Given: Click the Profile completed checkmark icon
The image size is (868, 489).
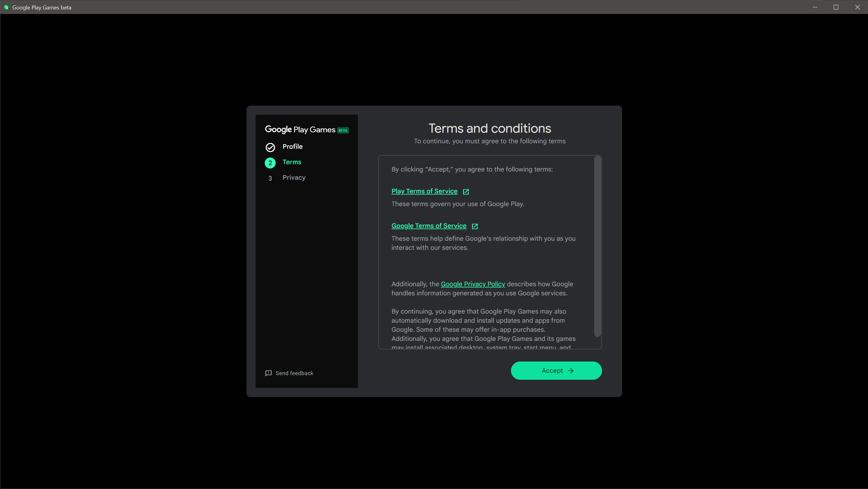Looking at the screenshot, I should pos(270,147).
